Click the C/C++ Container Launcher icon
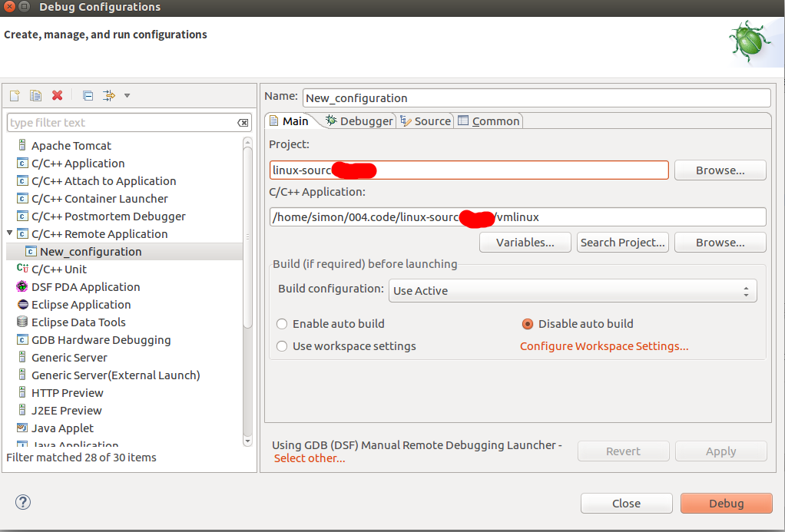This screenshot has width=785, height=532. pos(22,198)
